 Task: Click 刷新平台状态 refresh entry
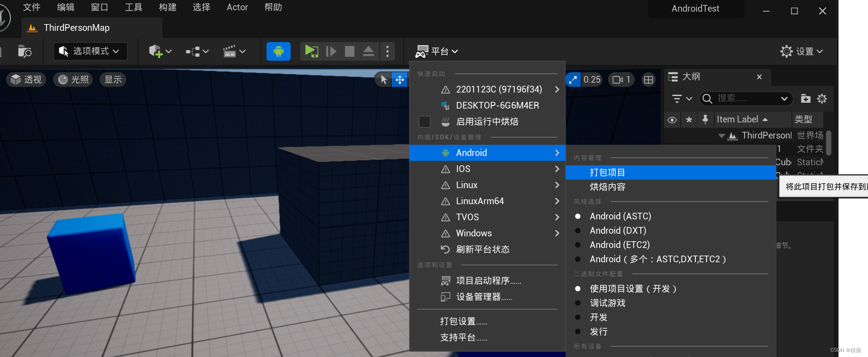487,249
